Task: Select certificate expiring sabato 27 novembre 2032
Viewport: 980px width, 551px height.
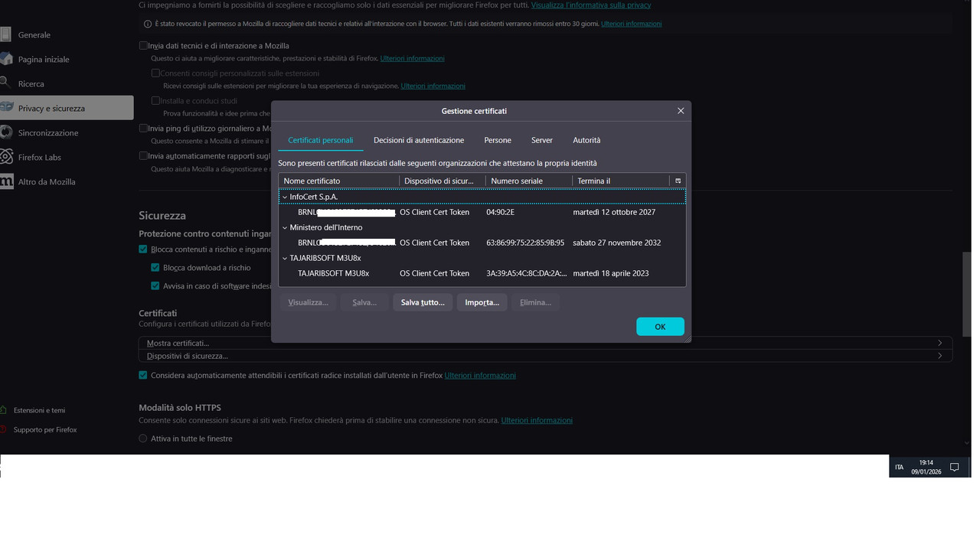Action: pos(482,243)
